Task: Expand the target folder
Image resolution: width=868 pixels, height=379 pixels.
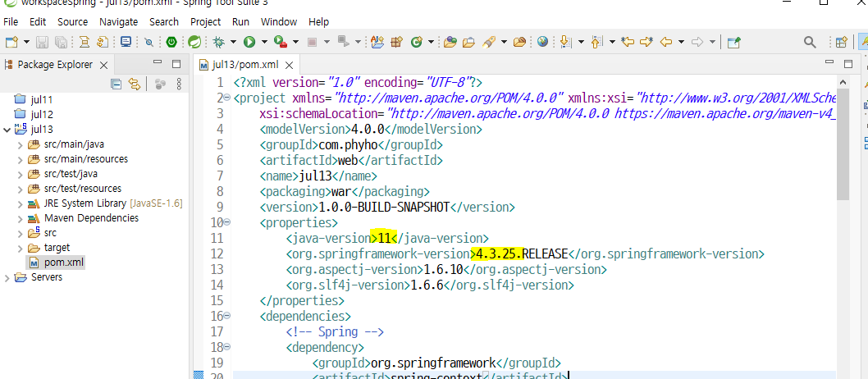Action: point(21,249)
